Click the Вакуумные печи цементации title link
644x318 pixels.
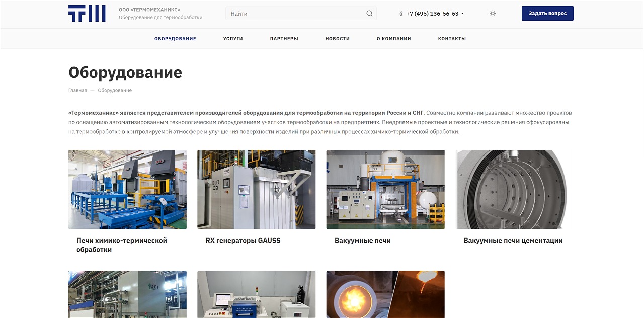513,241
